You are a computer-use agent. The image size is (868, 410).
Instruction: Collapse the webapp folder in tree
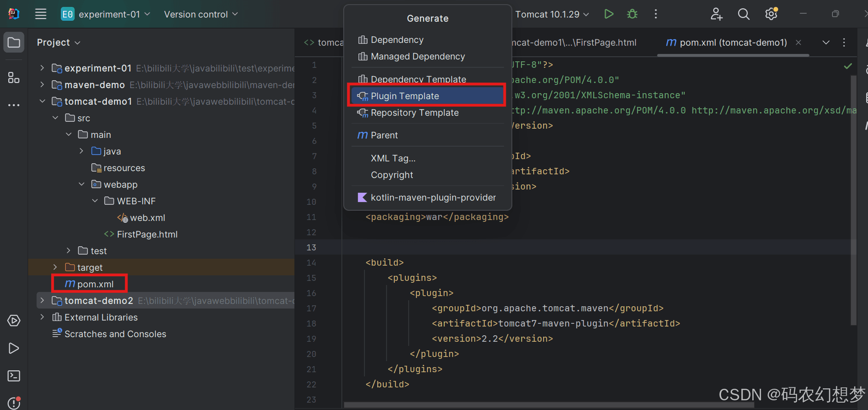82,184
